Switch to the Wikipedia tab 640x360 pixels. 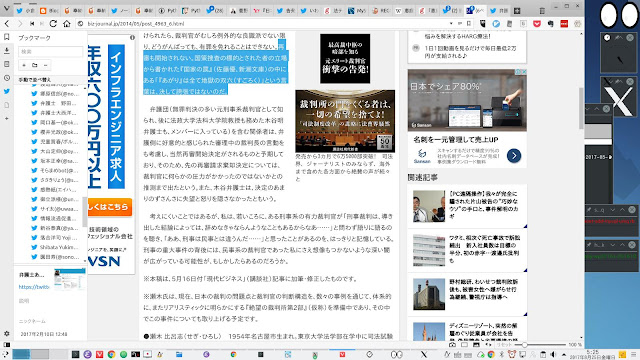pos(404,11)
